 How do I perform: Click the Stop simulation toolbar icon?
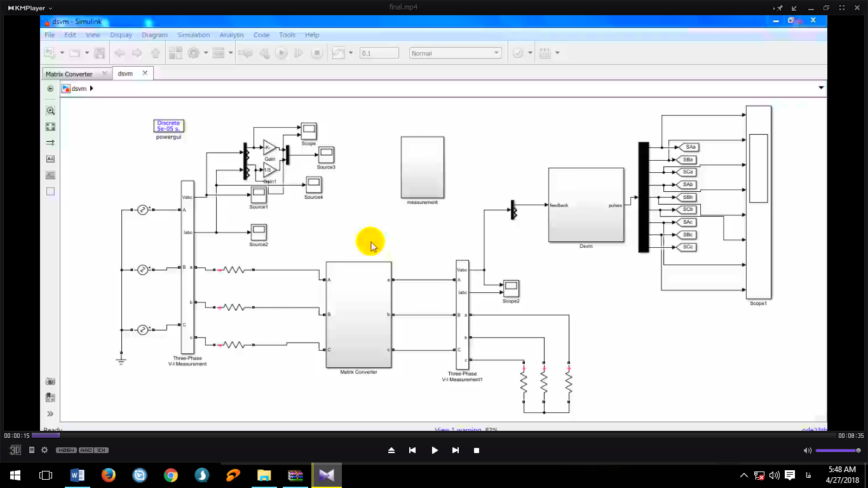tap(316, 53)
